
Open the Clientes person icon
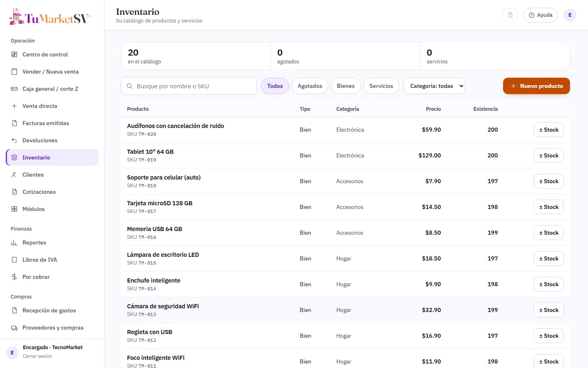click(14, 175)
